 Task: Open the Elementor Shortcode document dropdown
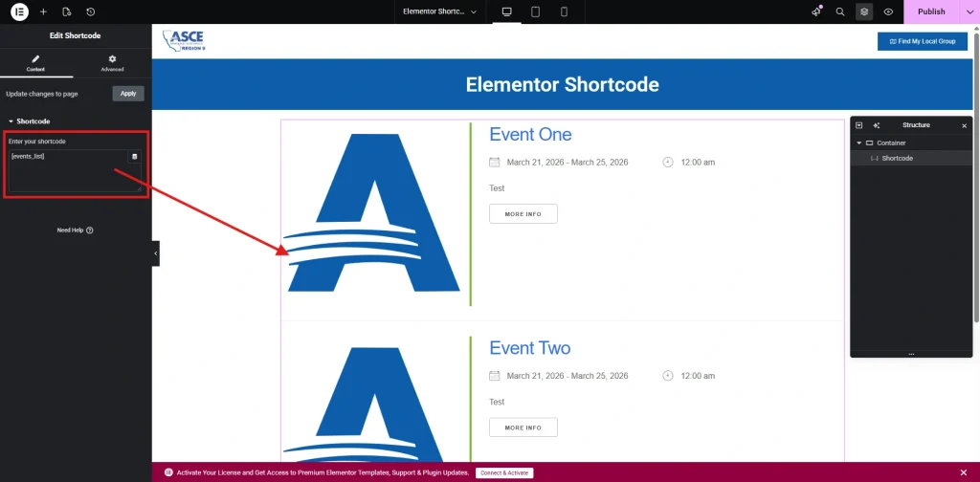(440, 11)
